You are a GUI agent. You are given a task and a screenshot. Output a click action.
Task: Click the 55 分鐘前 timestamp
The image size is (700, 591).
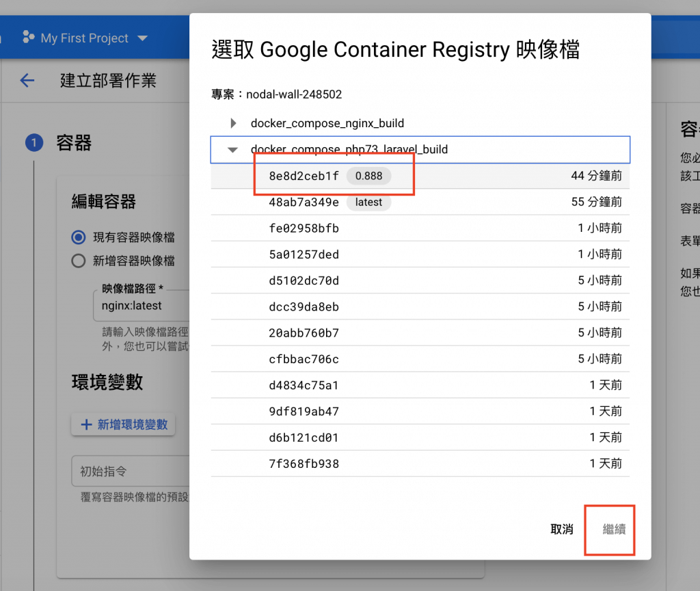click(x=596, y=202)
